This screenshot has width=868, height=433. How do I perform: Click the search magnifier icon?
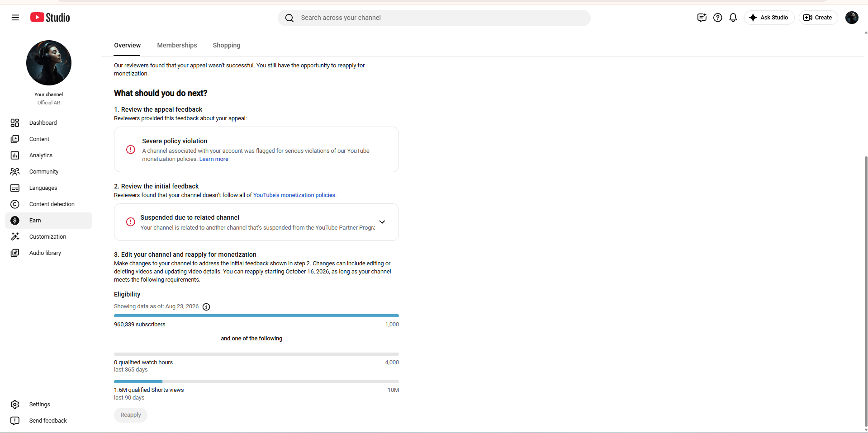tap(289, 18)
